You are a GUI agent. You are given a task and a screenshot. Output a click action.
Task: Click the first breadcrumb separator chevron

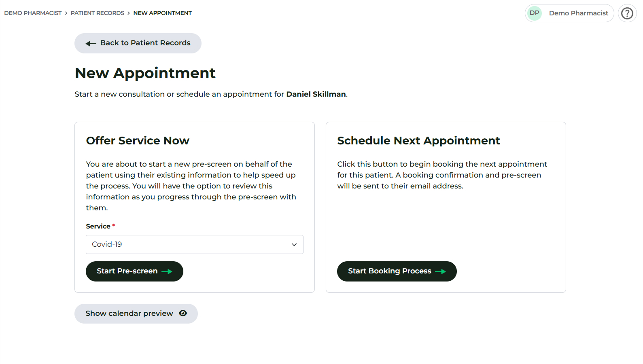[x=66, y=13]
